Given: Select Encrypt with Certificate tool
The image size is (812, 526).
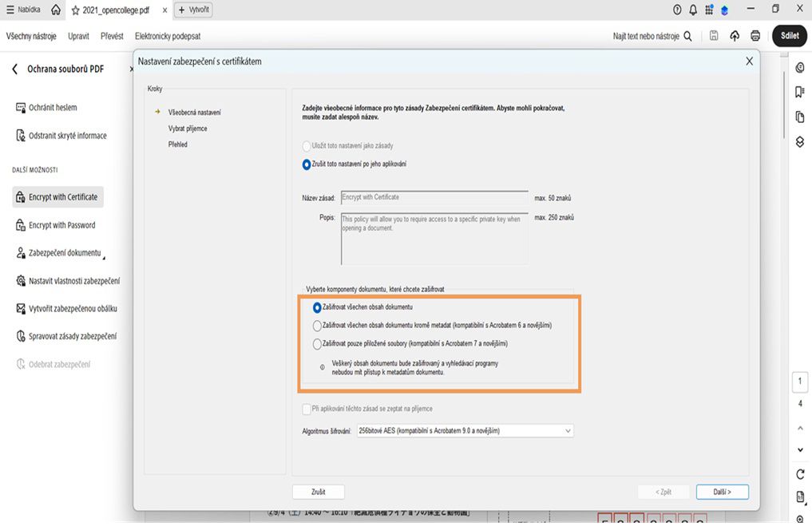Looking at the screenshot, I should [x=57, y=197].
